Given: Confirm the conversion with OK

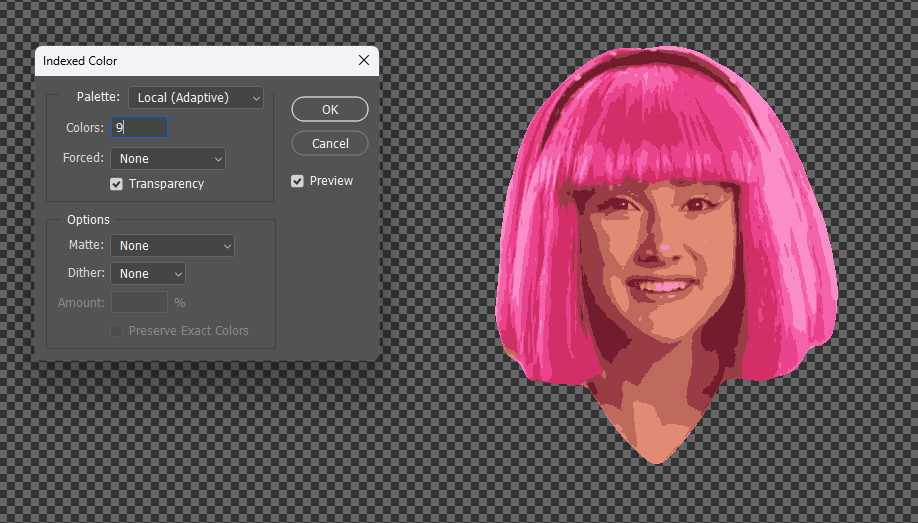Looking at the screenshot, I should pyautogui.click(x=330, y=110).
